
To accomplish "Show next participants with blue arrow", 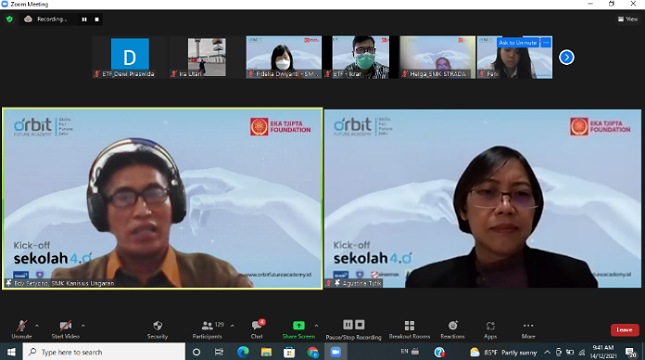I will click(566, 57).
